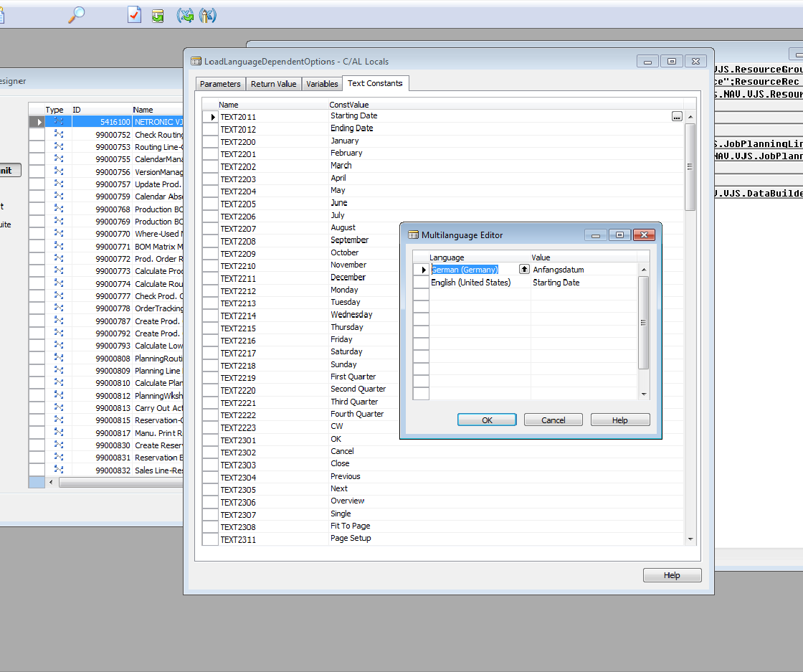
Task: Click Help button in C/AL Locals window
Action: pyautogui.click(x=672, y=575)
